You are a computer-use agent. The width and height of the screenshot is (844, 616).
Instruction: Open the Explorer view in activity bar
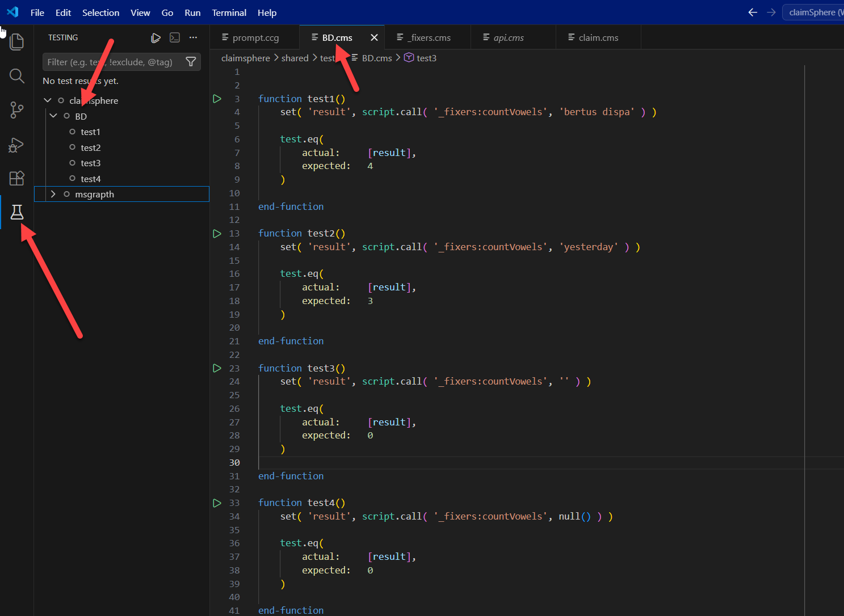pos(17,41)
